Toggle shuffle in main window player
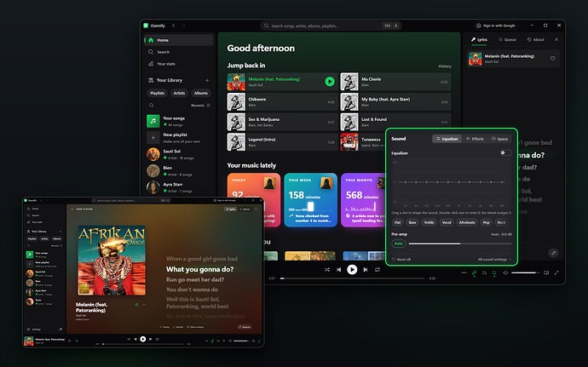This screenshot has height=367, width=588. pyautogui.click(x=327, y=270)
